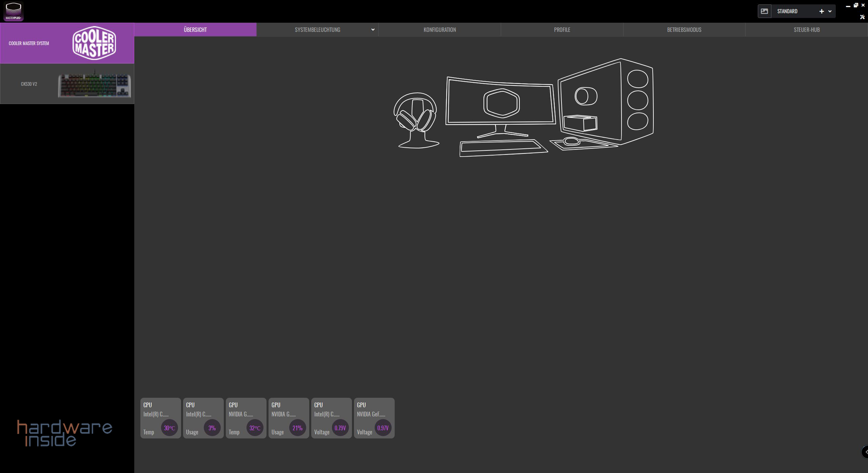Add a new profile with plus icon

pyautogui.click(x=822, y=11)
